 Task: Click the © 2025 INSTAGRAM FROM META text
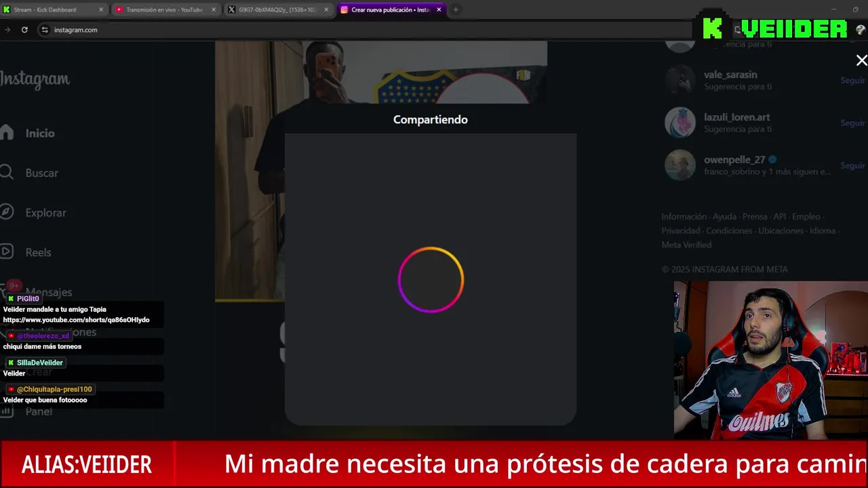(725, 270)
